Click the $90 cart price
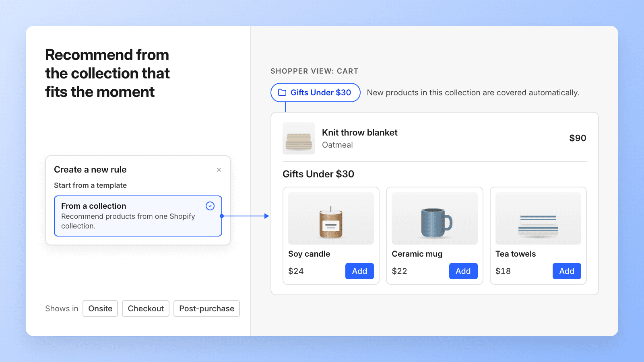Screen dimensions: 644x362 (578, 138)
